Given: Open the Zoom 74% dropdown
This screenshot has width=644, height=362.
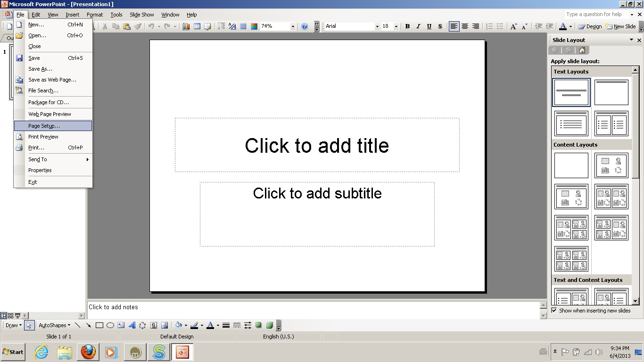Looking at the screenshot, I should click(x=293, y=26).
